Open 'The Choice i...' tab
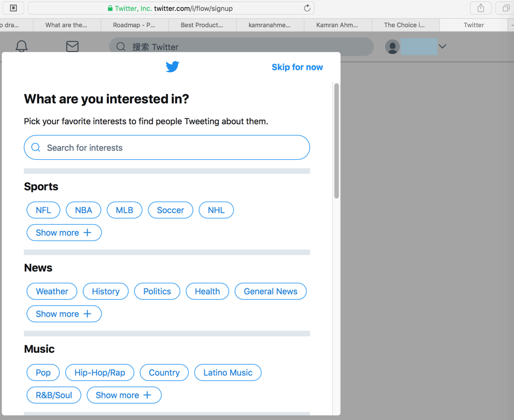 405,25
